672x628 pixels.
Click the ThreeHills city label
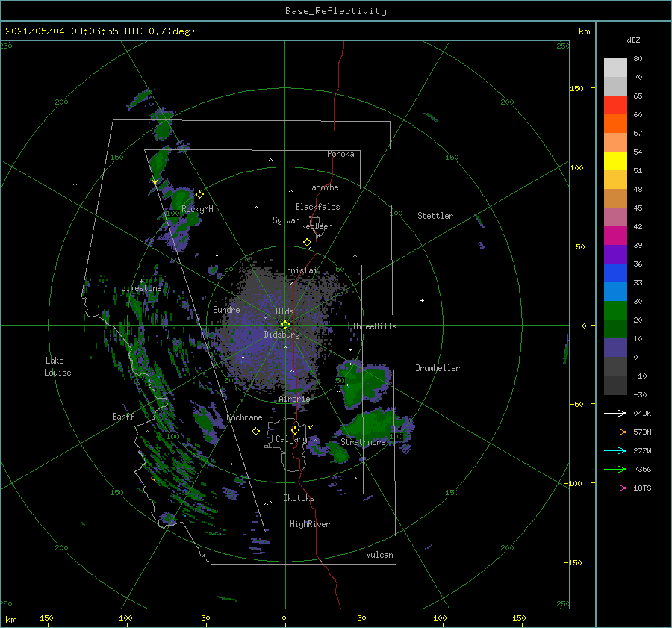pos(375,326)
